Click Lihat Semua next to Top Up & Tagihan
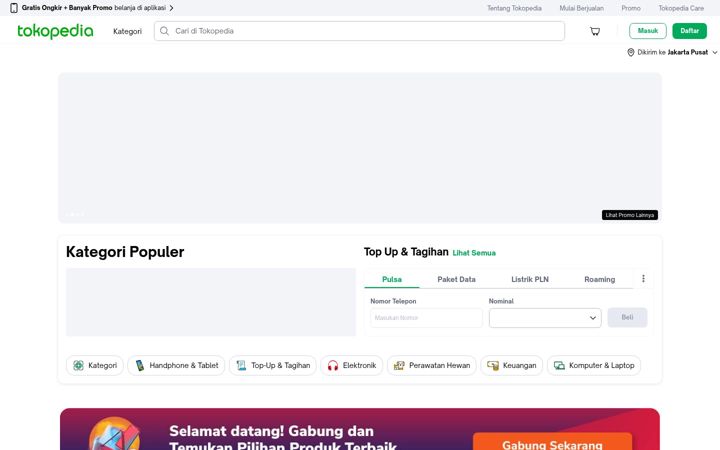 [474, 253]
